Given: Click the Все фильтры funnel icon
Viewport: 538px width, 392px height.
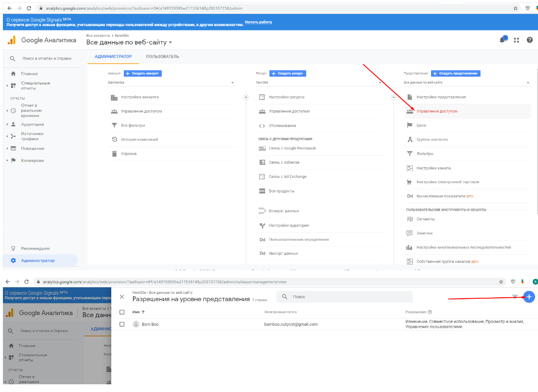Looking at the screenshot, I should click(114, 125).
